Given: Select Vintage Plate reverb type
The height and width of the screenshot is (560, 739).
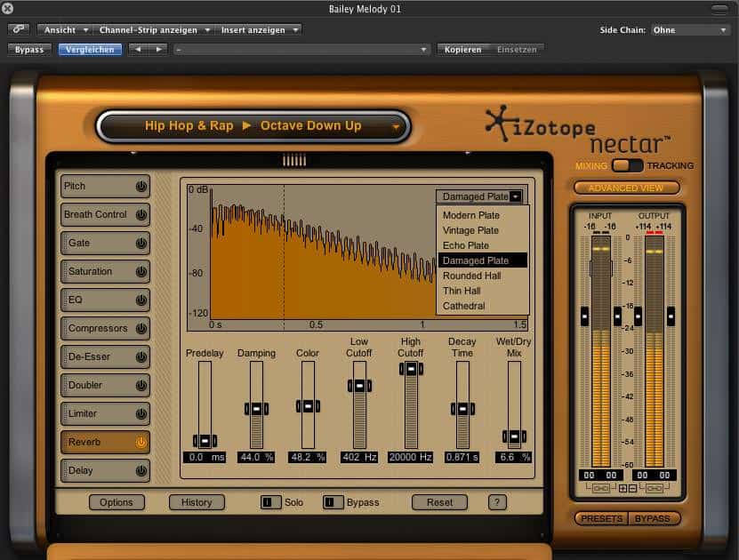Looking at the screenshot, I should pos(483,230).
